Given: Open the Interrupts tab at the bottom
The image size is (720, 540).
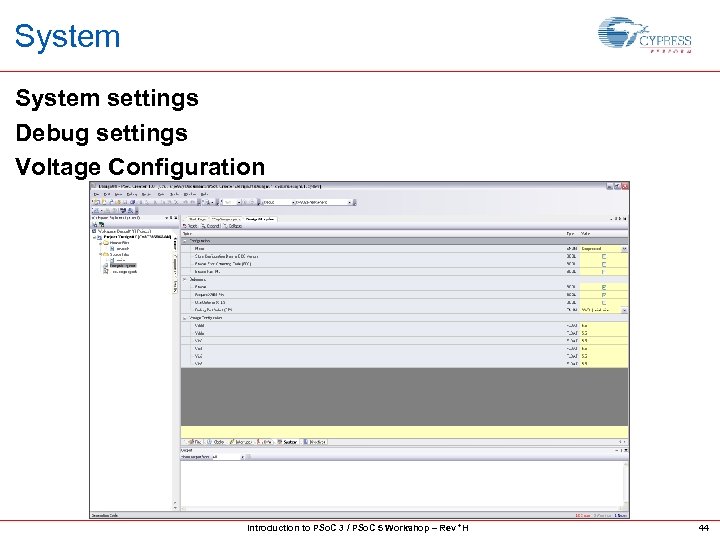Looking at the screenshot, I should (241, 442).
